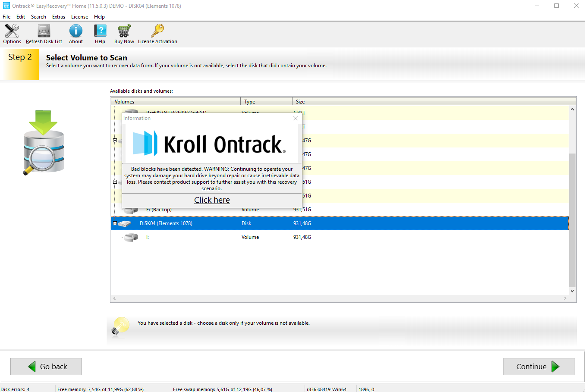Viewport: 585px width, 392px height.
Task: Open the Edit menu
Action: (21, 17)
